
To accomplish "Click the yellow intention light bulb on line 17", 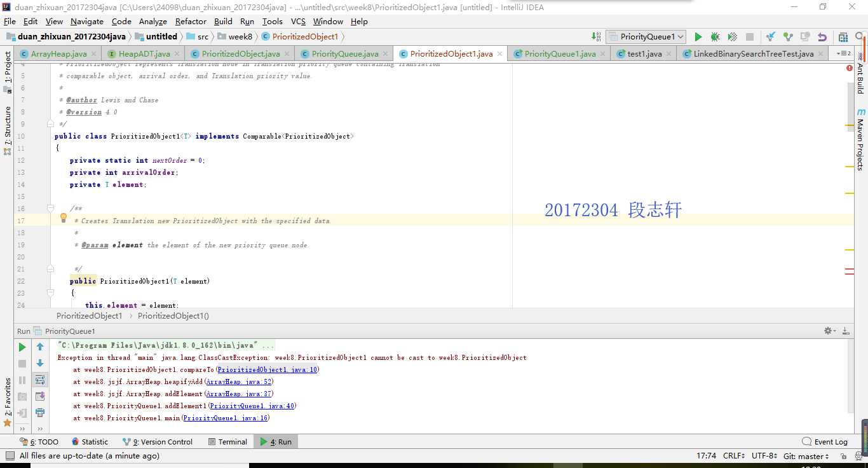I will pos(64,217).
